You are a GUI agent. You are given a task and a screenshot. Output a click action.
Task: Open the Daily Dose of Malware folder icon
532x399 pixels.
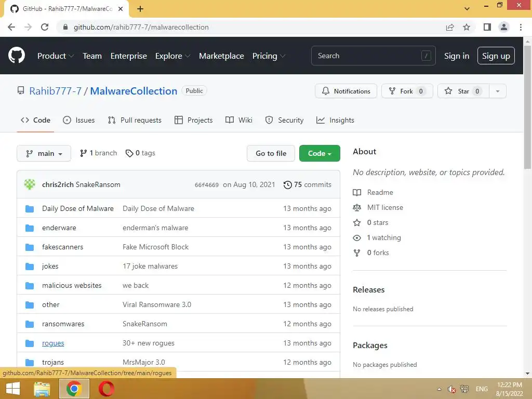coord(30,209)
